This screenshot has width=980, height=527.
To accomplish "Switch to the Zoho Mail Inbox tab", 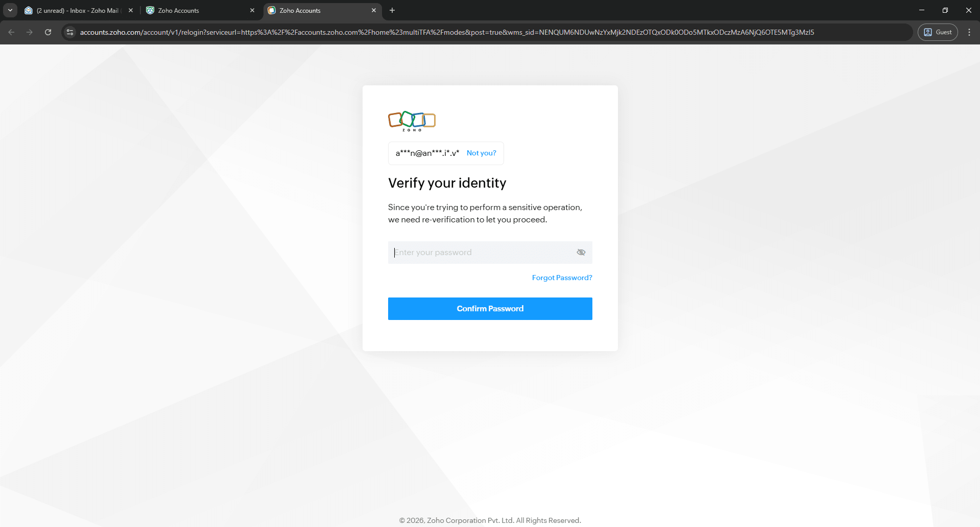I will tap(77, 10).
